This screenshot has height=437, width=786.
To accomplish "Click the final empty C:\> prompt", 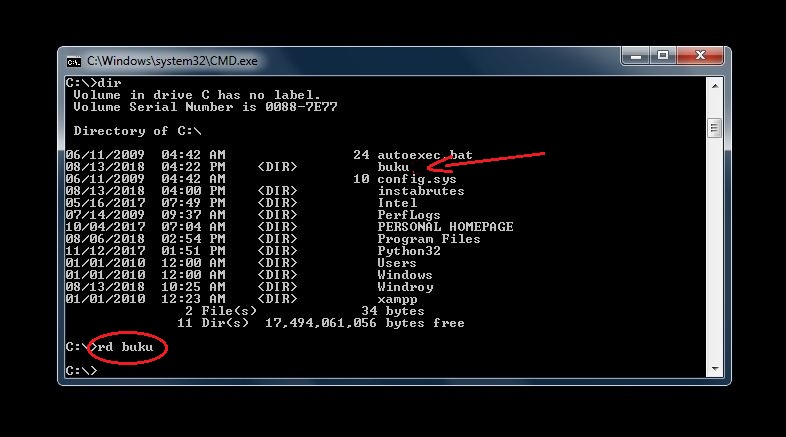I will pyautogui.click(x=81, y=371).
